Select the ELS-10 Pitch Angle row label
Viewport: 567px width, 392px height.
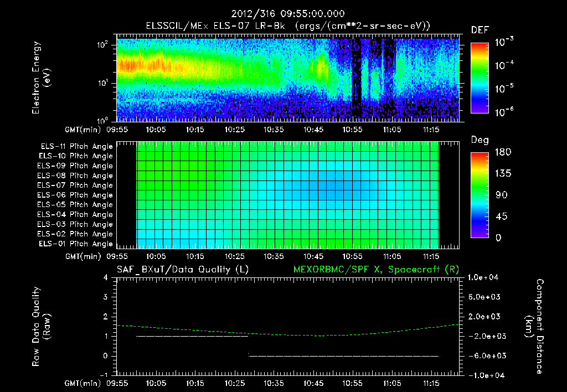pos(75,156)
